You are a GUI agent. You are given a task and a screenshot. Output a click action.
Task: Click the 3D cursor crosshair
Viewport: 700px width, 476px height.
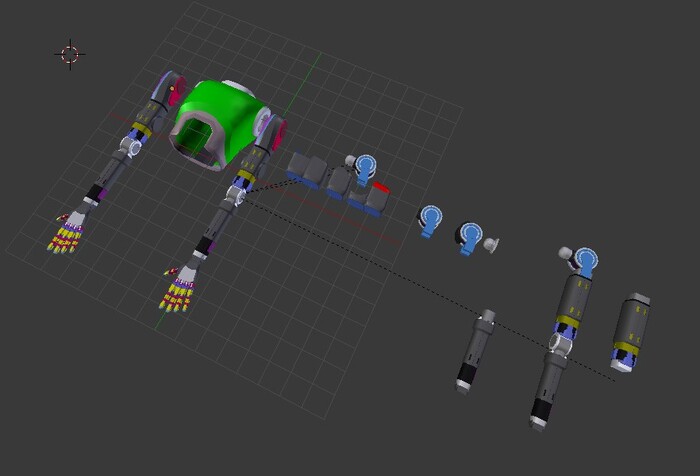pos(70,54)
